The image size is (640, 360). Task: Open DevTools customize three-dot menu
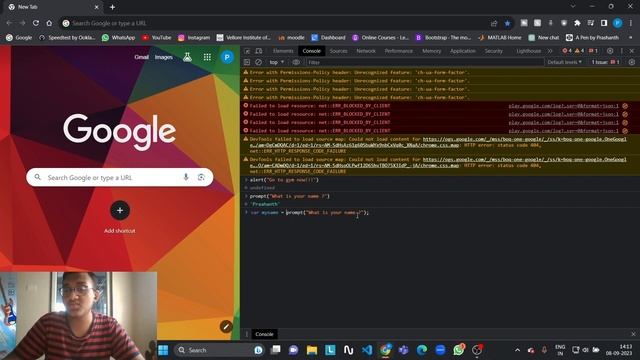point(622,51)
